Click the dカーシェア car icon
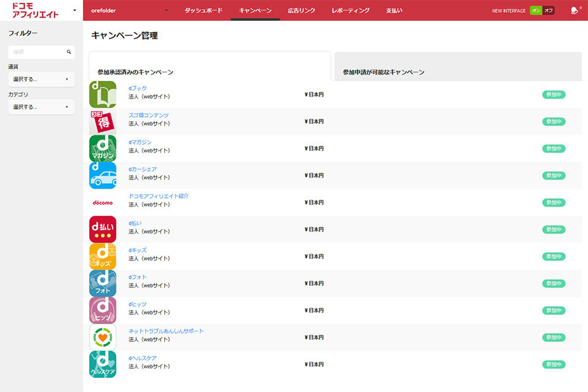This screenshot has width=588, height=392. tap(103, 176)
